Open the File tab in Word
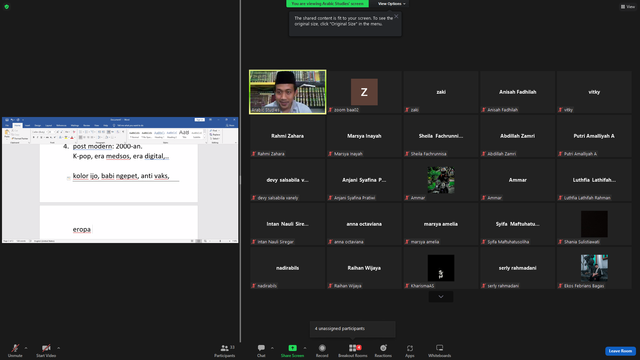The height and width of the screenshot is (360, 640). click(7, 125)
